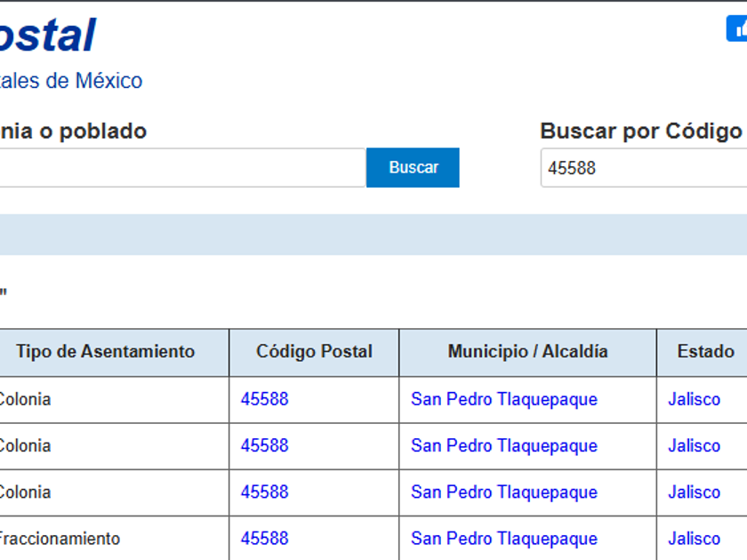Screen dimensions: 747x560
Task: Open 45588 link in third Colonia row
Action: point(264,492)
